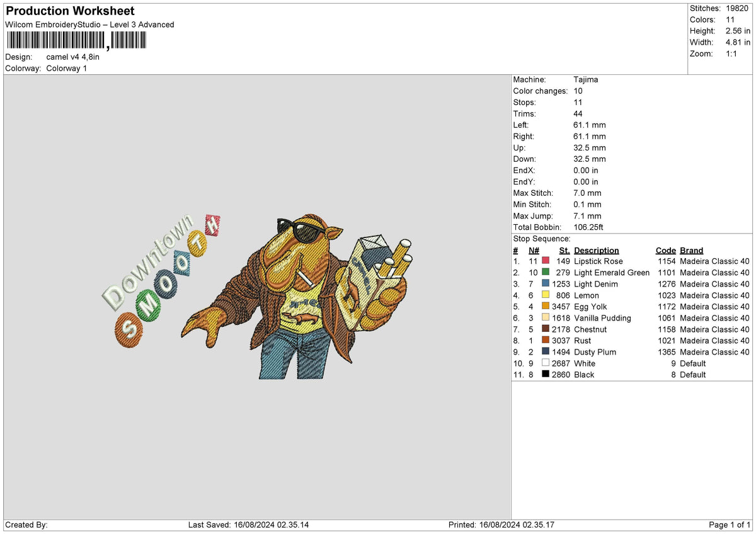The width and height of the screenshot is (756, 534).
Task: Click the Vanilla Pudding color swatch
Action: [x=546, y=318]
